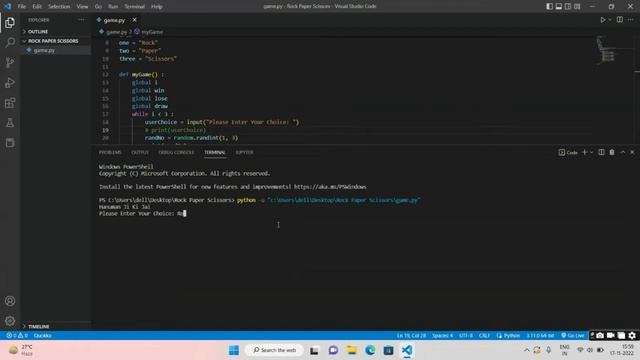
Task: Switch to the PROBLEMS panel tab
Action: coord(110,152)
